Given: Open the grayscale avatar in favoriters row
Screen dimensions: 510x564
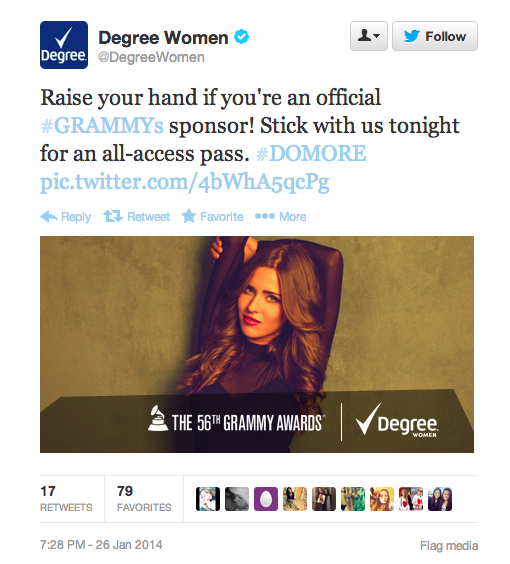Looking at the screenshot, I should coord(237,499).
